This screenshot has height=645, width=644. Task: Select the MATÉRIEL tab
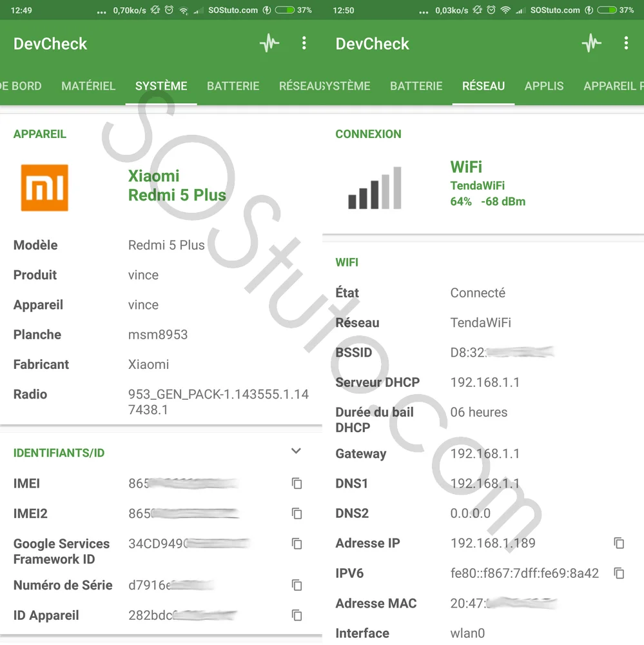click(88, 86)
